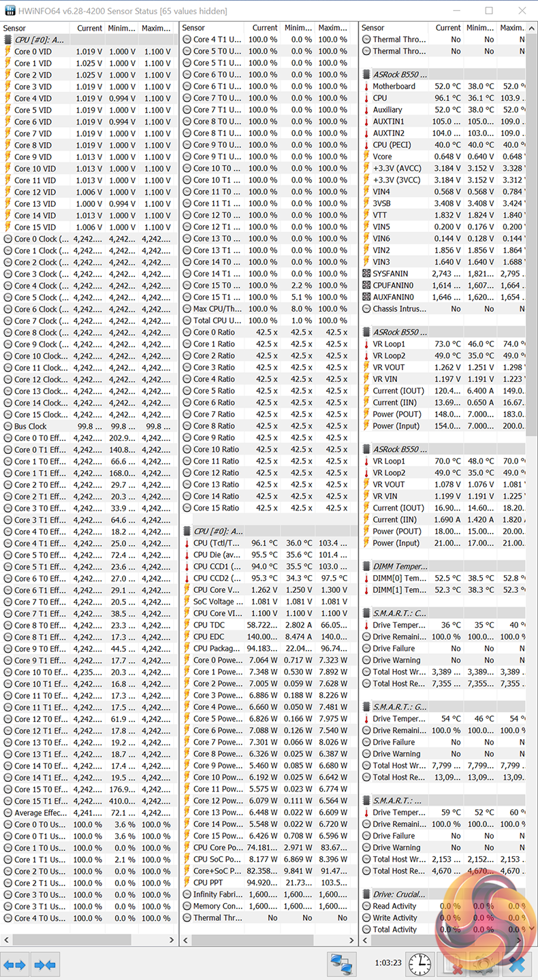The height and width of the screenshot is (980, 538).
Task: Click Current column header in middle panel
Action: 264,28
